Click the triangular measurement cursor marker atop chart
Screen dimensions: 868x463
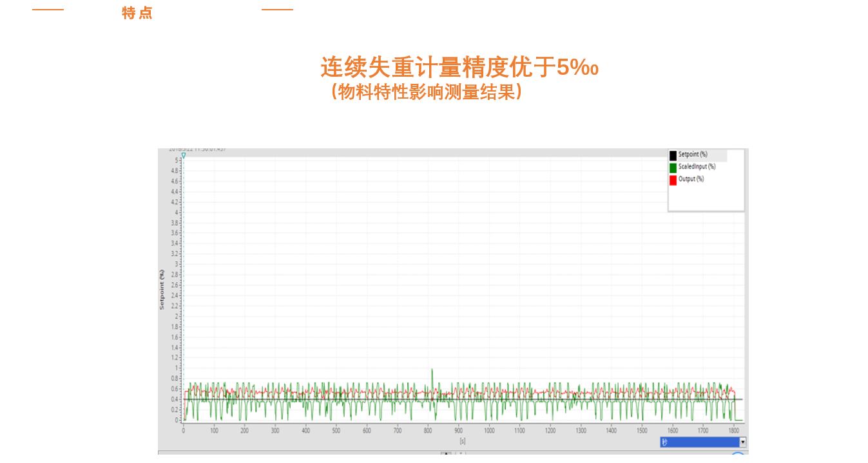(x=184, y=155)
